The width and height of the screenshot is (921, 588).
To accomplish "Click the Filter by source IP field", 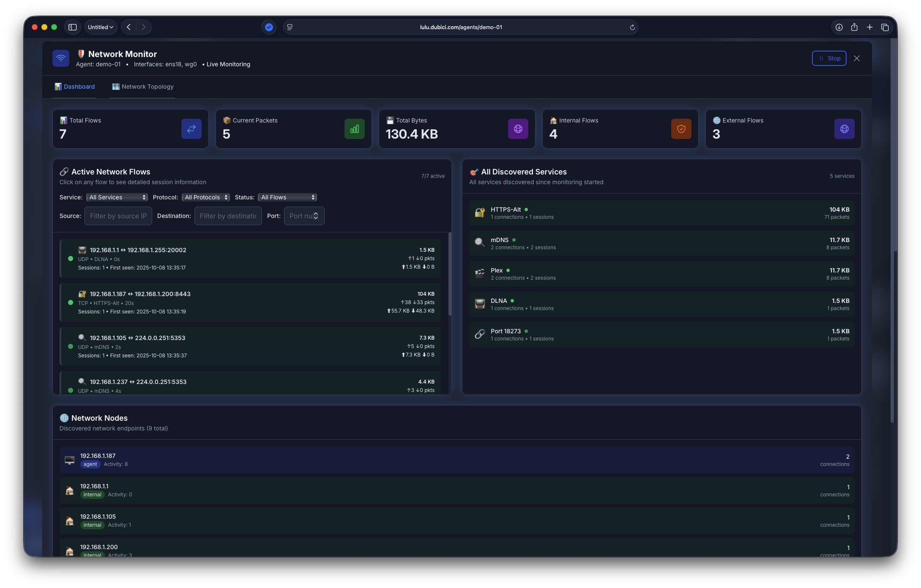I will tap(118, 215).
